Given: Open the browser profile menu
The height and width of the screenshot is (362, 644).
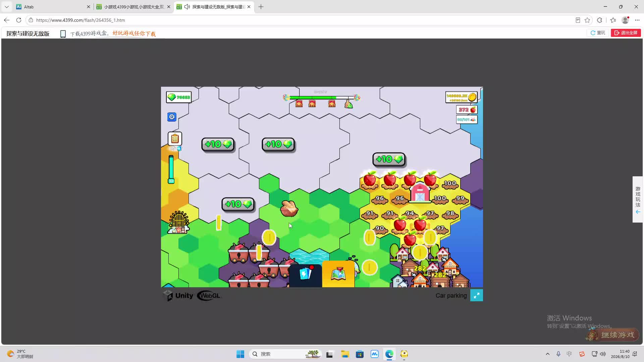Looking at the screenshot, I should click(625, 20).
